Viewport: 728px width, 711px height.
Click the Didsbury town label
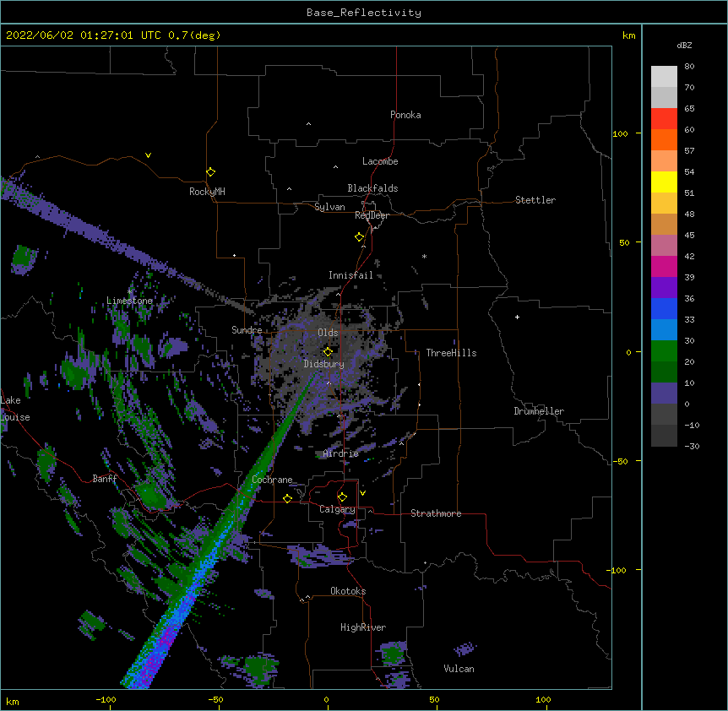coord(323,364)
